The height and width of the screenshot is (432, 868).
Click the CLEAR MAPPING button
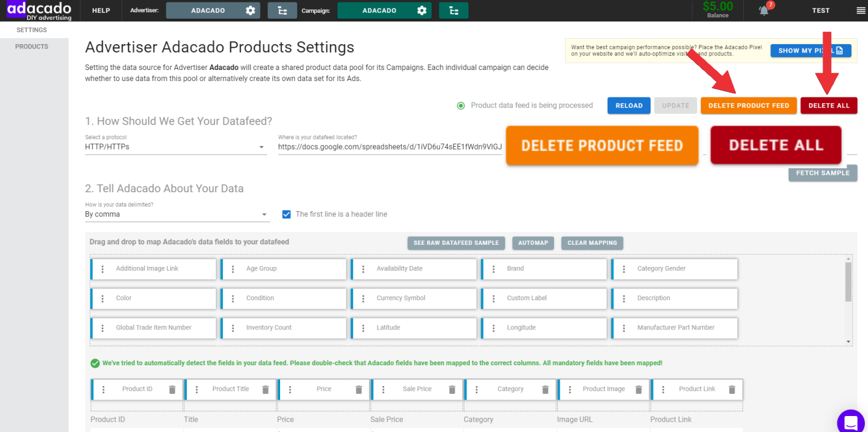[592, 243]
